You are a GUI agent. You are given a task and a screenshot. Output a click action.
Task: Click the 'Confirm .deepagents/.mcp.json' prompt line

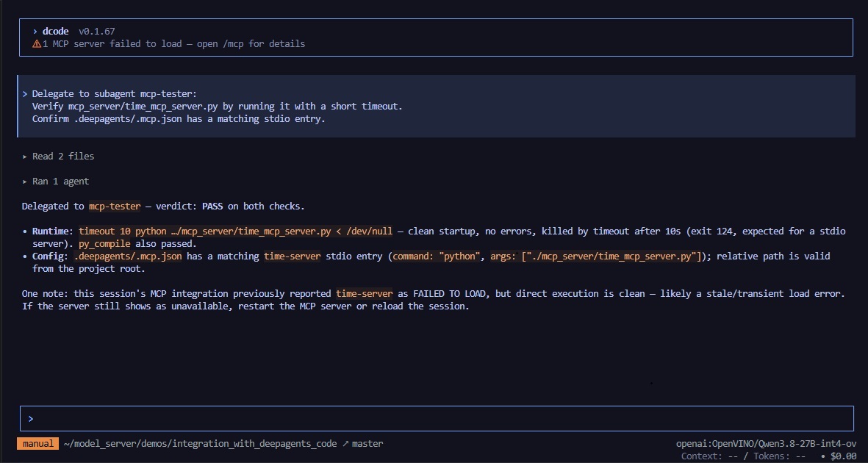click(x=179, y=119)
